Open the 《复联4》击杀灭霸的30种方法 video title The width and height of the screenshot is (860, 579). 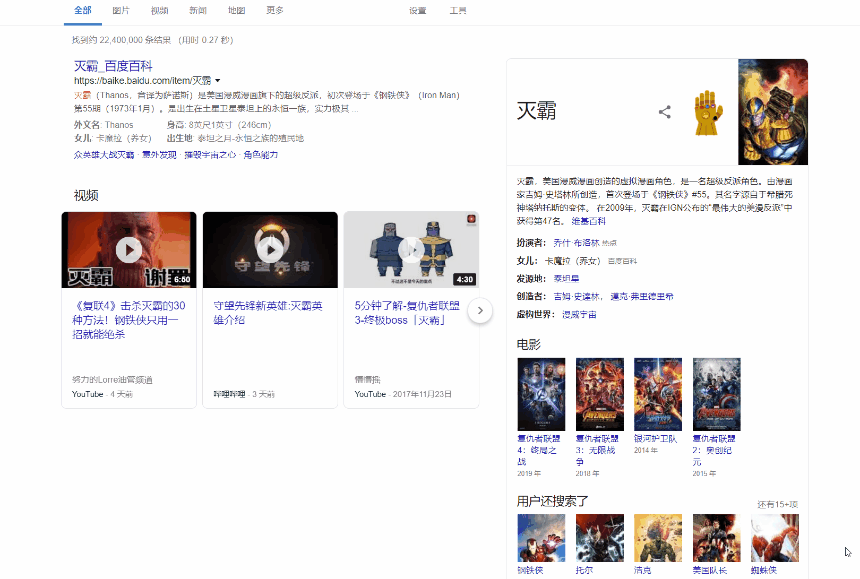coord(128,320)
